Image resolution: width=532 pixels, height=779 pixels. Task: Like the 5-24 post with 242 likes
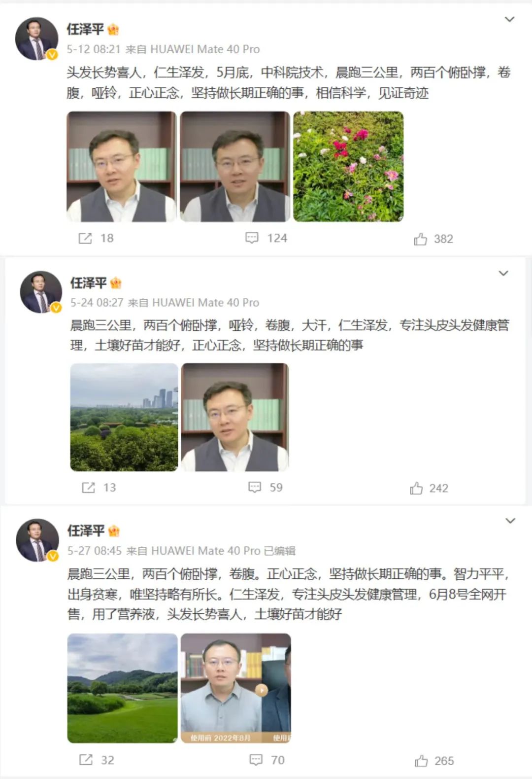pyautogui.click(x=416, y=489)
